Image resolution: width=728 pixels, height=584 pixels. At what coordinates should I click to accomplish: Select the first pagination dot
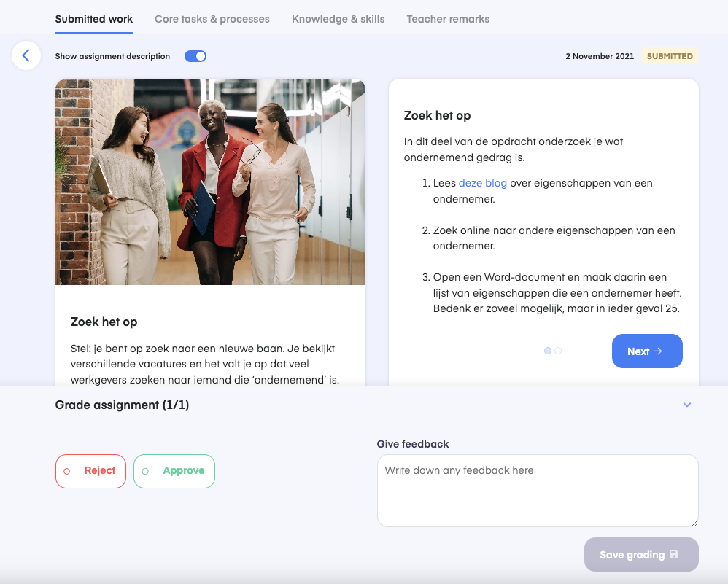pos(548,351)
